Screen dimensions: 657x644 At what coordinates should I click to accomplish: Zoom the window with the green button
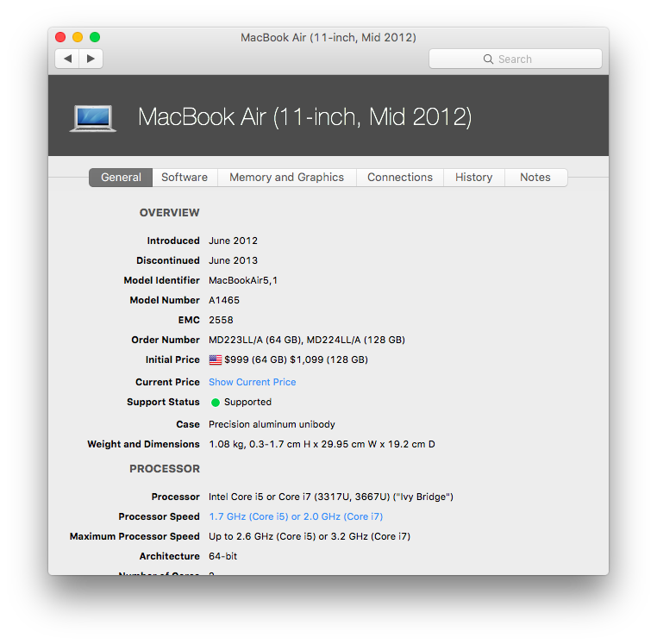95,37
